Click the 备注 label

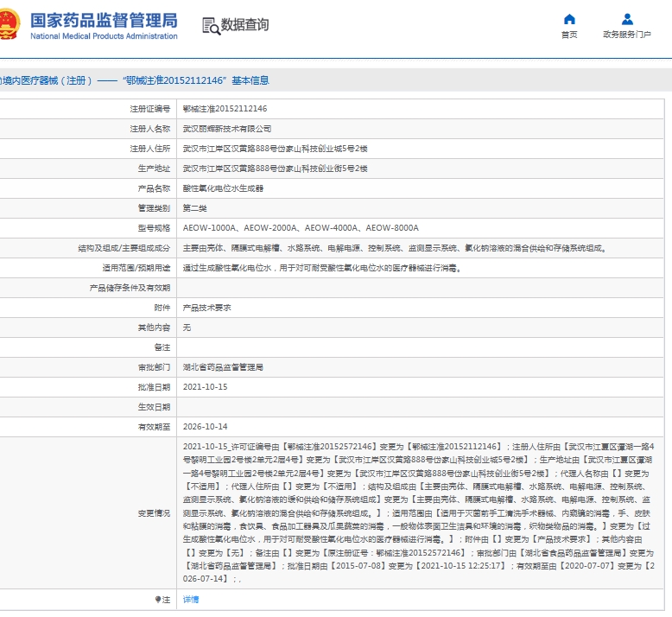(162, 347)
